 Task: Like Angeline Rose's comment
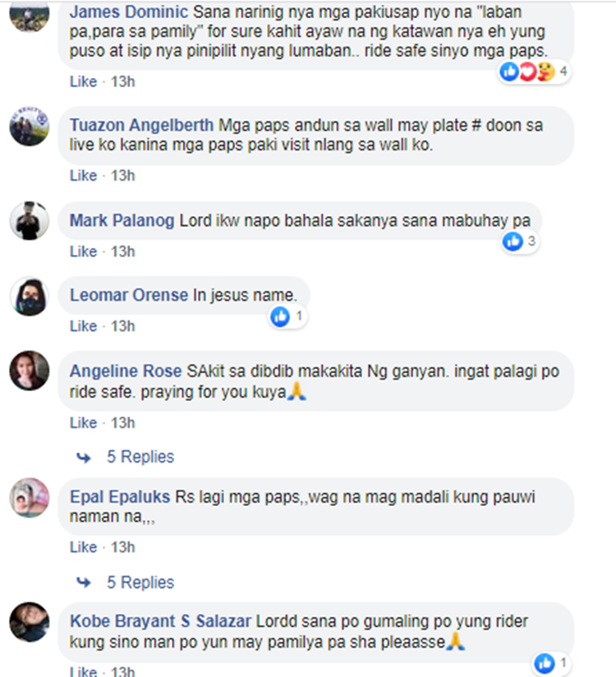pyautogui.click(x=83, y=422)
